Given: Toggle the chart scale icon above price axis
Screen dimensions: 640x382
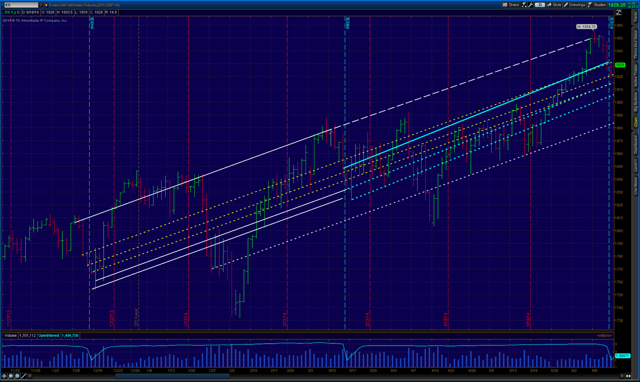Looking at the screenshot, I should pos(619,13).
